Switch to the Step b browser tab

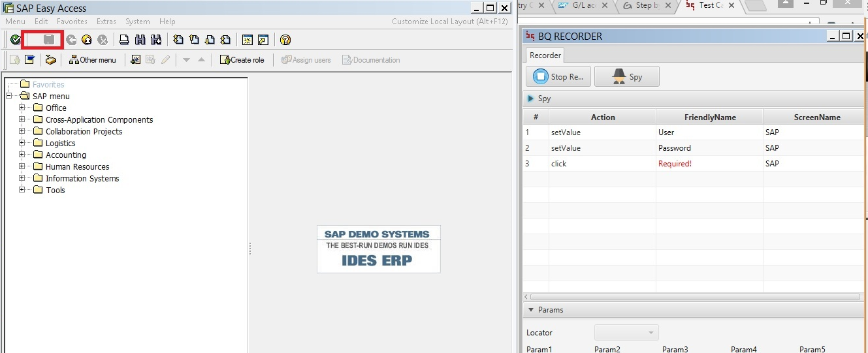pos(643,5)
